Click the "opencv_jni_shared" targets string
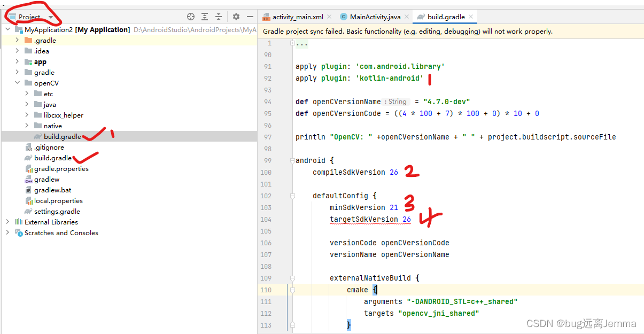This screenshot has height=334, width=644. click(438, 313)
